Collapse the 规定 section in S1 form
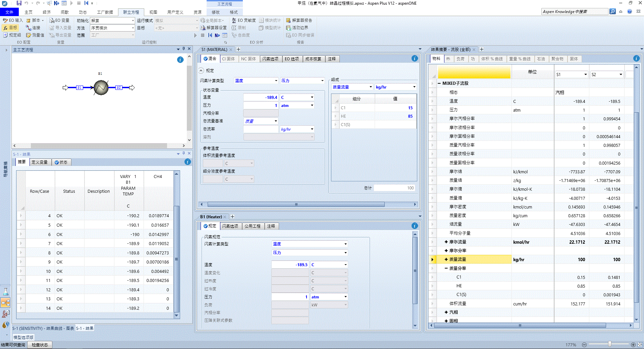 [201, 70]
